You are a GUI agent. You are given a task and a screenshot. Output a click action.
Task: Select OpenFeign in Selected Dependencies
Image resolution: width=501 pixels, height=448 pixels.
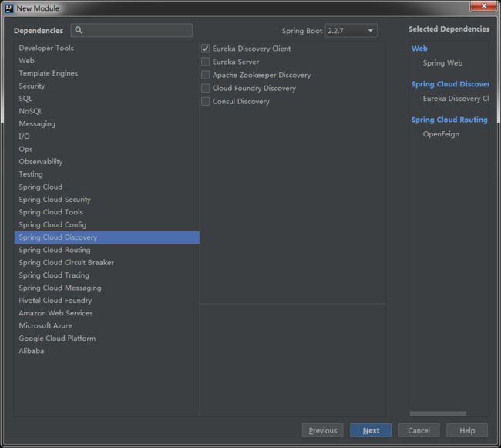[441, 134]
